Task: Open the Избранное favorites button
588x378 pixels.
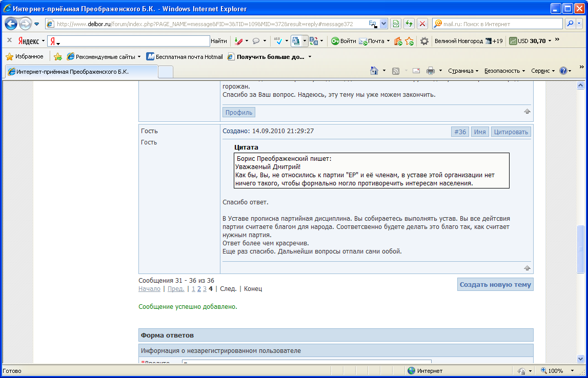Action: (25, 56)
